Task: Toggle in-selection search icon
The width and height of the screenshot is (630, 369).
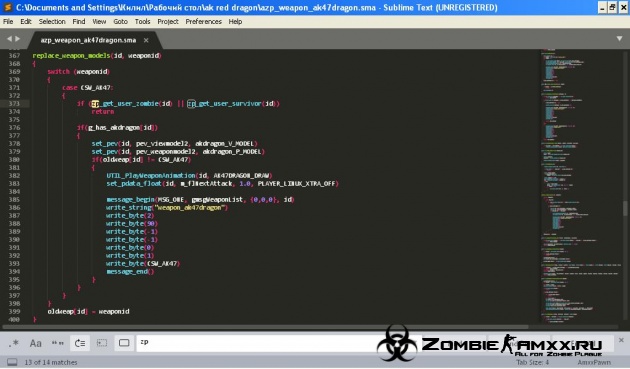Action: click(x=102, y=343)
